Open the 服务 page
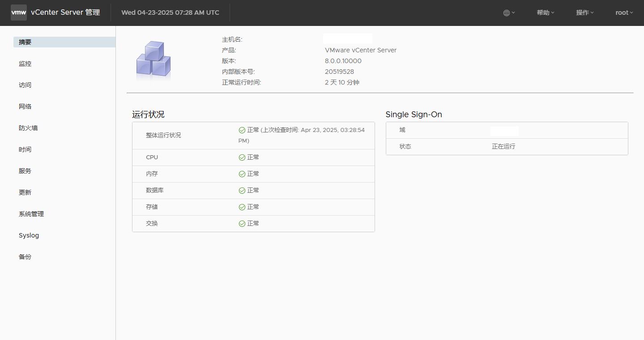 click(25, 171)
